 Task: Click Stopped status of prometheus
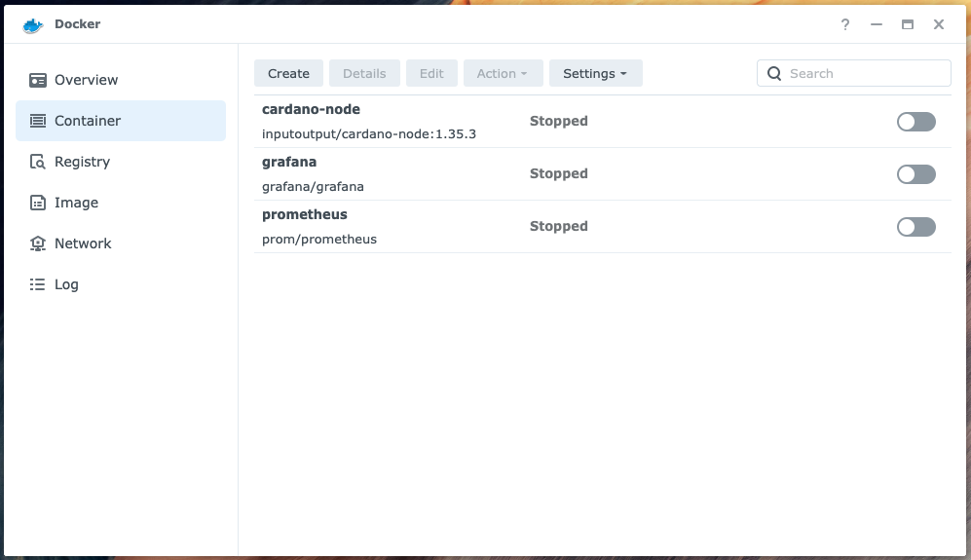(x=559, y=226)
